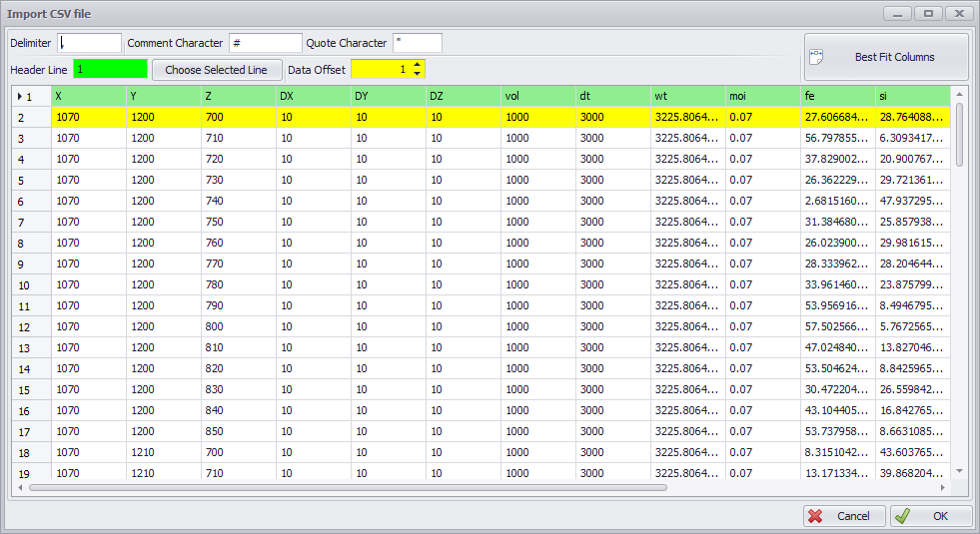Maximize the Import CSV file window
The width and height of the screenshot is (980, 534).
pyautogui.click(x=929, y=14)
